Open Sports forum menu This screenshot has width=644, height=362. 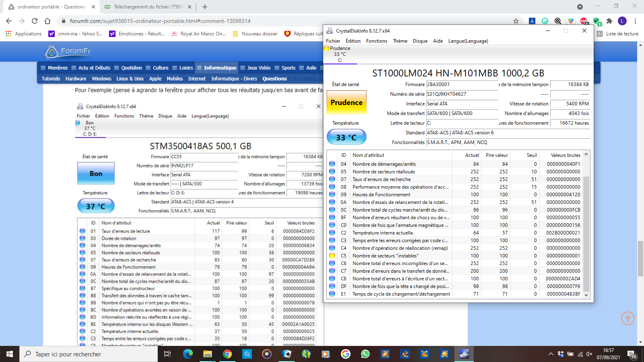[285, 68]
